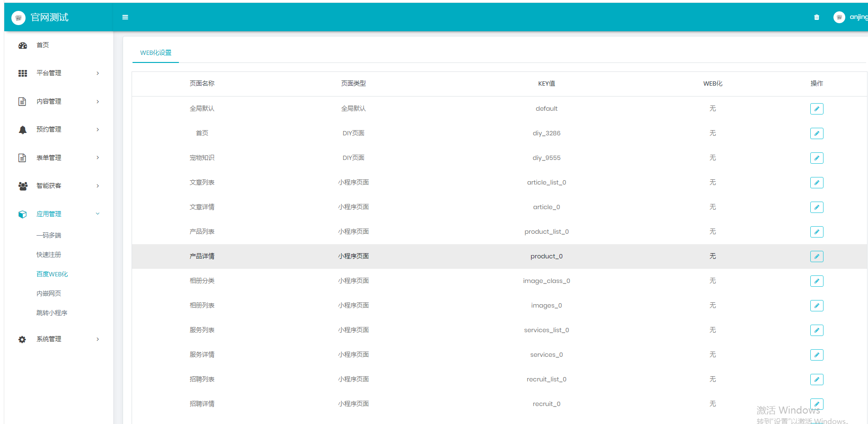Viewport: 868px width, 424px height.
Task: Click the 系统管理 menu label
Action: (49, 339)
